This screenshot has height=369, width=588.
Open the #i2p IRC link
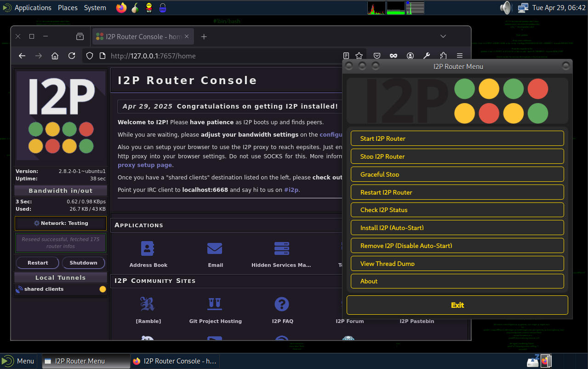click(x=291, y=190)
